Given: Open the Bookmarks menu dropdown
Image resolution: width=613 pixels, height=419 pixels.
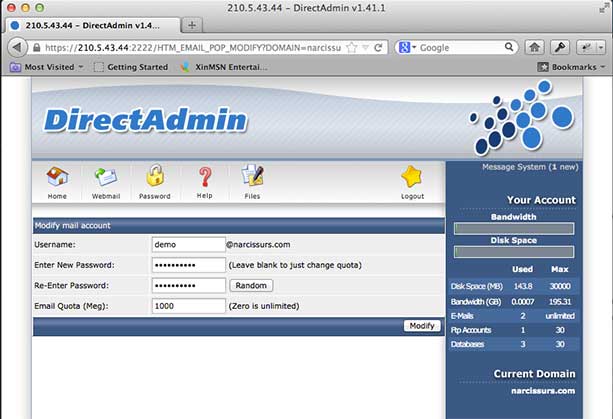Looking at the screenshot, I should (571, 67).
